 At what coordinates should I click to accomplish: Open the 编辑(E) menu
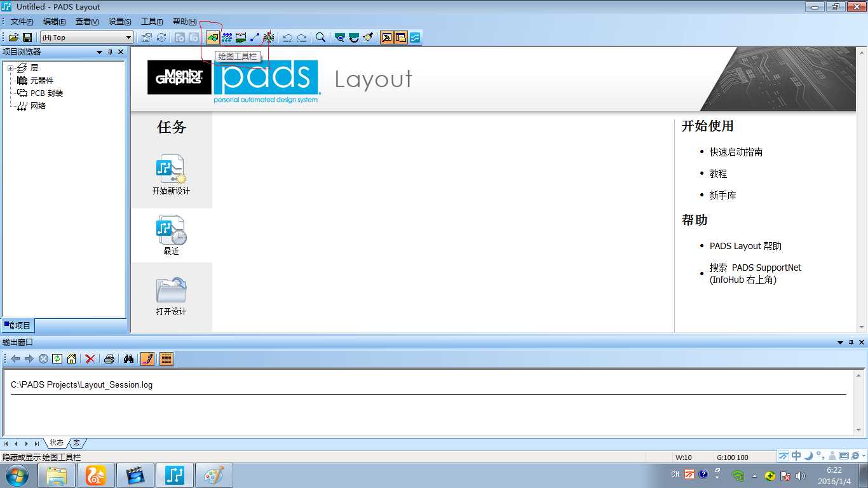coord(54,22)
